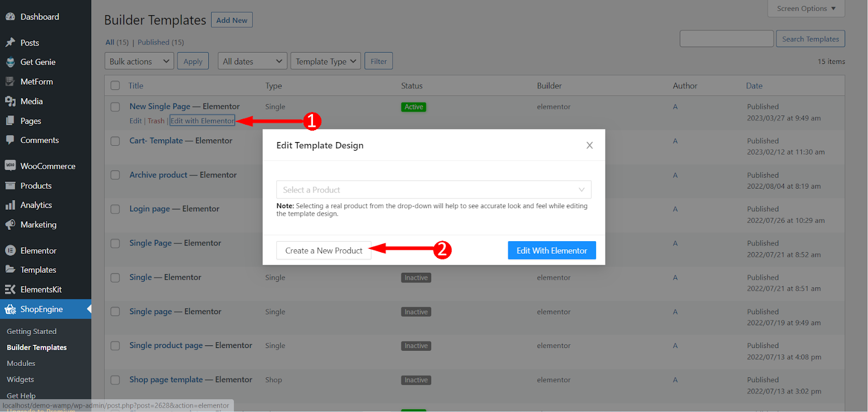Click the Date column header
The height and width of the screenshot is (412, 868).
pyautogui.click(x=754, y=86)
